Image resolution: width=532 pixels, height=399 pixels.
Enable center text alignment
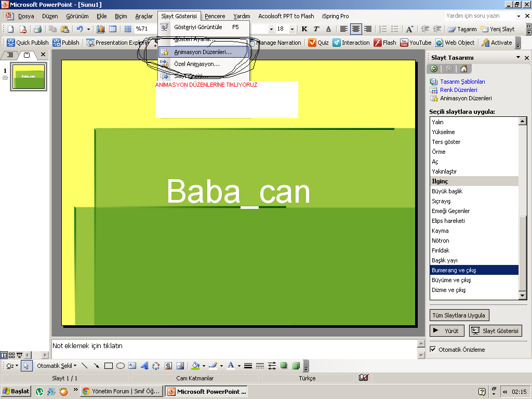(356, 29)
